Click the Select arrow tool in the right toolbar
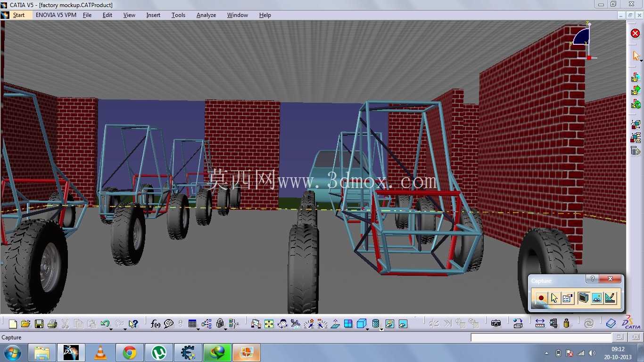Viewport: 644px width, 362px height. (x=636, y=56)
